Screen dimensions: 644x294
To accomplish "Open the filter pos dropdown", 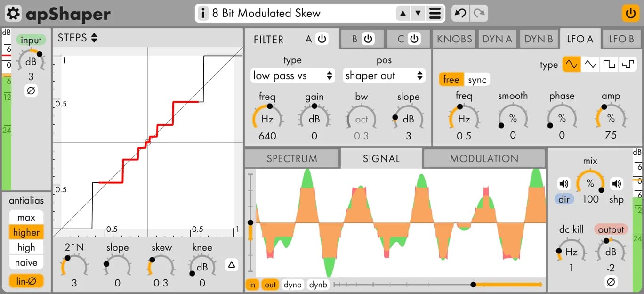I will (x=384, y=75).
